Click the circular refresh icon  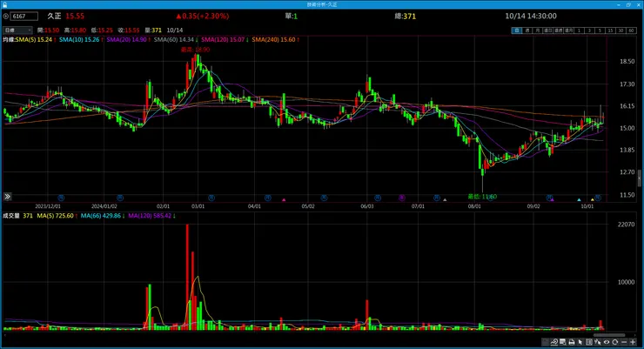tap(615, 342)
